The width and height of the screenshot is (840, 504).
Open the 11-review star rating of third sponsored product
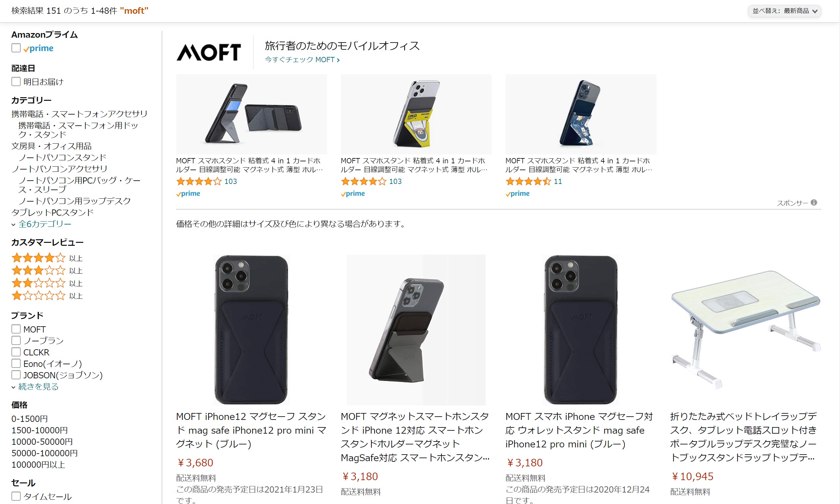533,181
